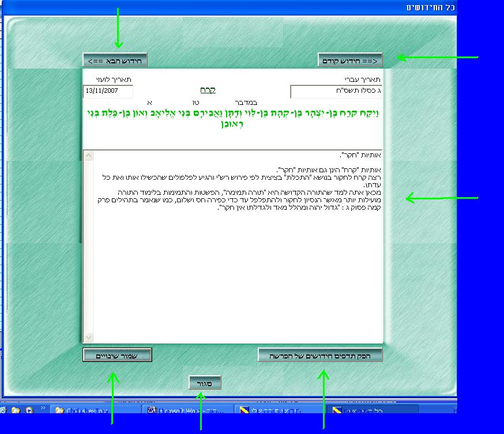The image size is (504, 434).
Task: Click the second-from-right app taskbar button
Action: [x=280, y=410]
